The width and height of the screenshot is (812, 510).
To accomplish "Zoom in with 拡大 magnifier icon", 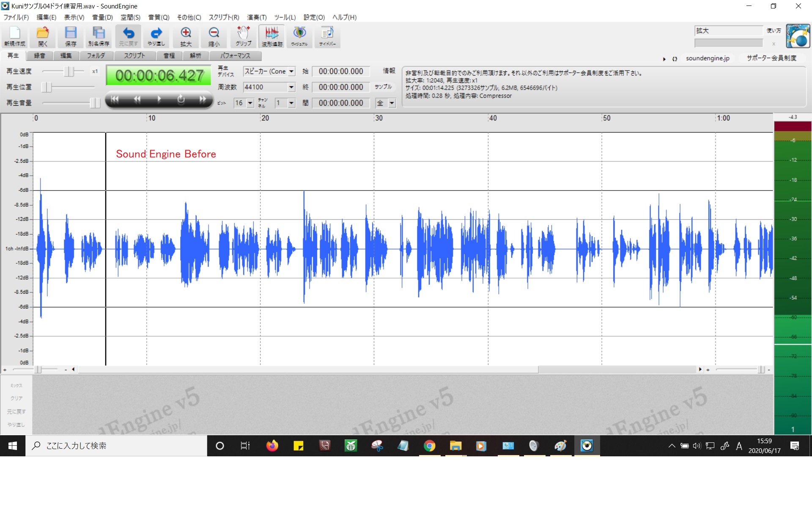I will [186, 36].
